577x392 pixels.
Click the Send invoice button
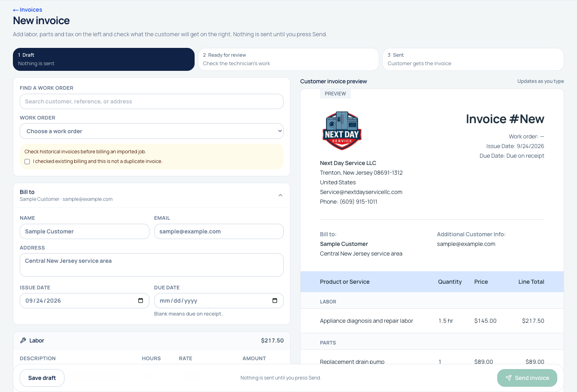pyautogui.click(x=527, y=378)
